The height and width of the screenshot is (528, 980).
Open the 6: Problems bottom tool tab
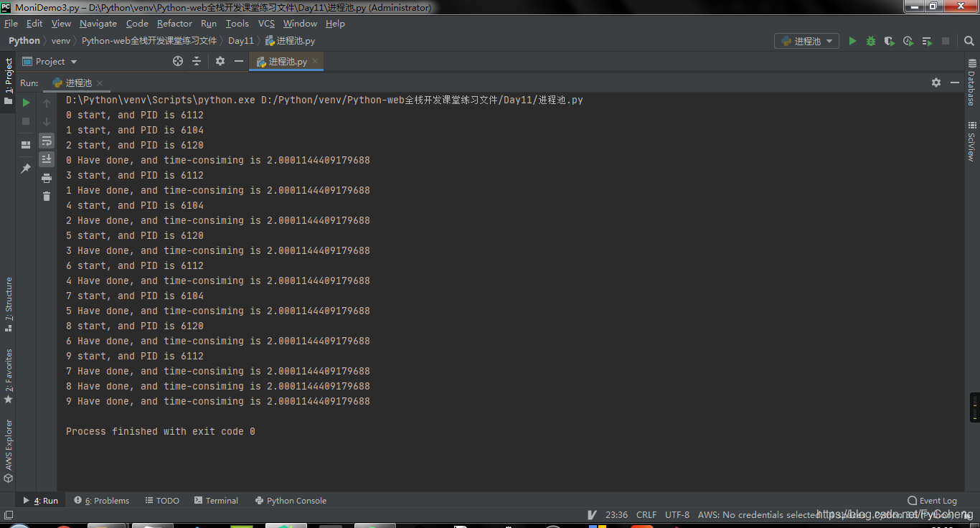click(102, 501)
